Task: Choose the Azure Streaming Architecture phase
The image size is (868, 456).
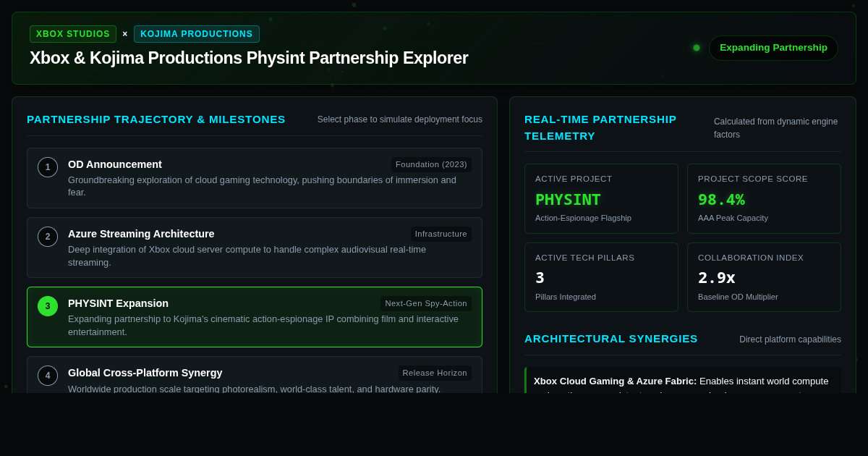Action: [x=255, y=248]
